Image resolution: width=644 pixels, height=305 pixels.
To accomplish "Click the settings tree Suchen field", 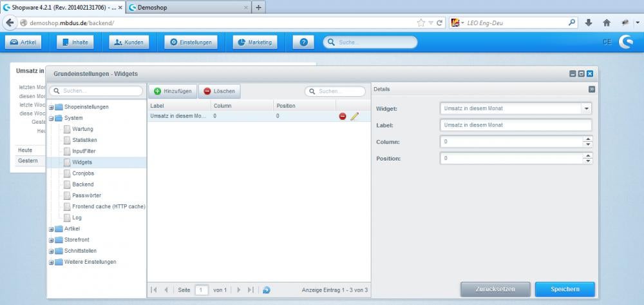I will (x=96, y=91).
